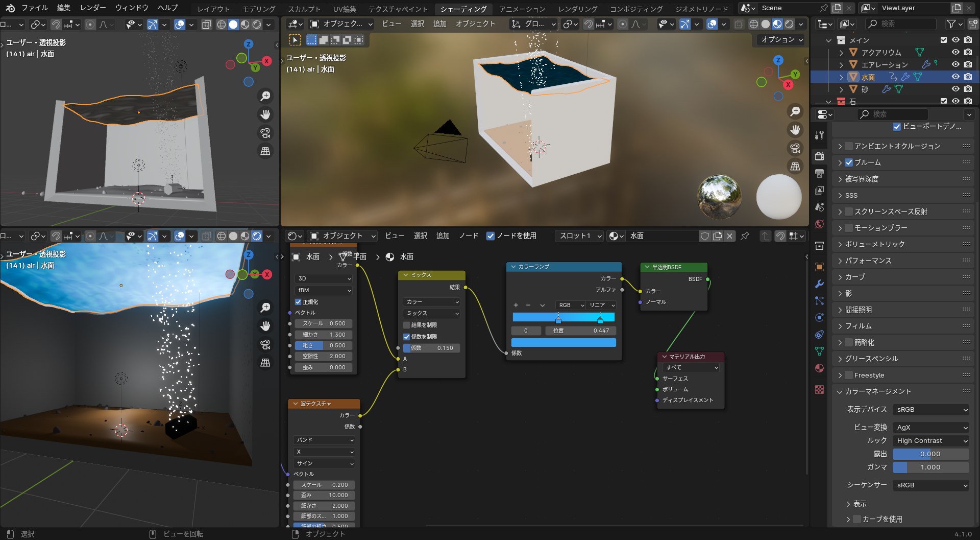Open the Texture properties tab
This screenshot has height=540, width=980.
click(x=819, y=390)
